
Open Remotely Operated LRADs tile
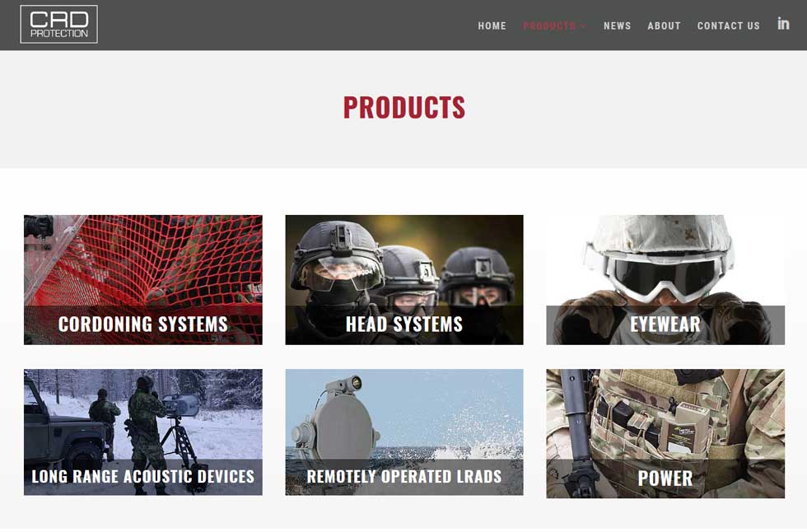(x=404, y=432)
